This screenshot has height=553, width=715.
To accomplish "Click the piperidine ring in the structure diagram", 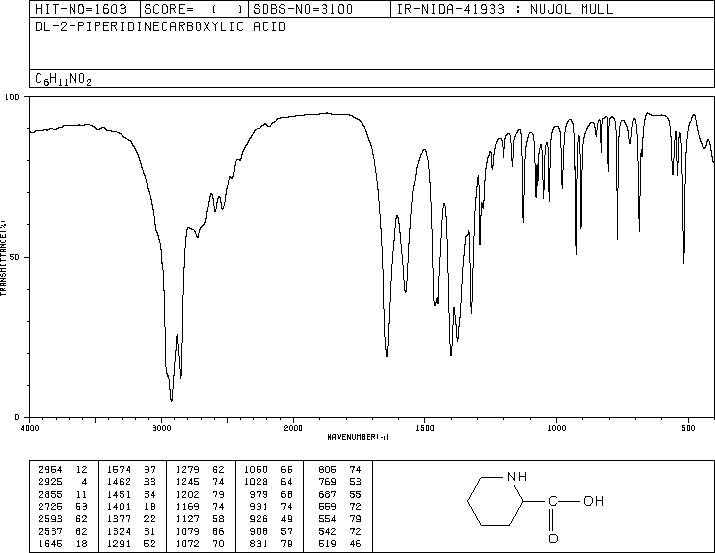I will (495, 501).
